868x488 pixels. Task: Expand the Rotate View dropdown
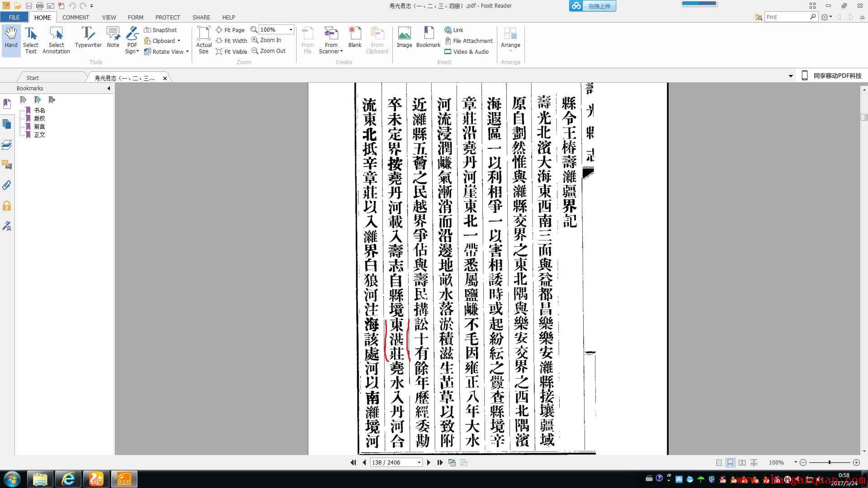[x=187, y=52]
